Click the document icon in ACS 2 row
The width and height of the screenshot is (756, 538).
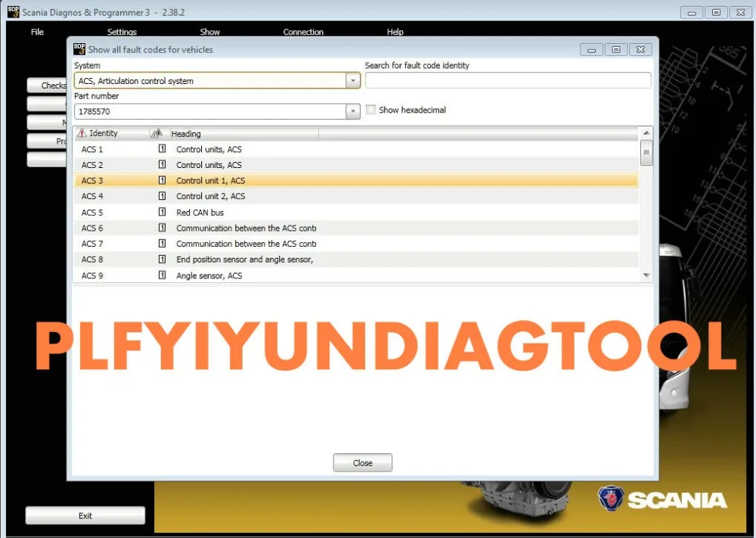(x=162, y=164)
